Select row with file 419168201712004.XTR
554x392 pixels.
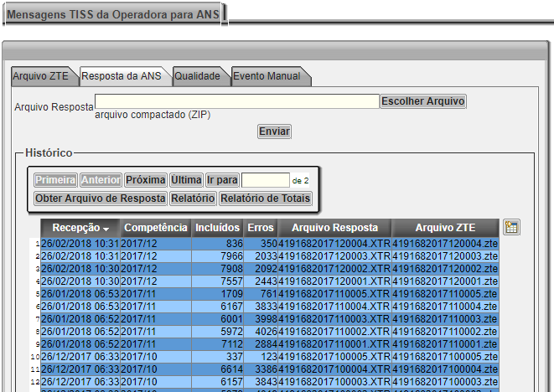coord(334,244)
